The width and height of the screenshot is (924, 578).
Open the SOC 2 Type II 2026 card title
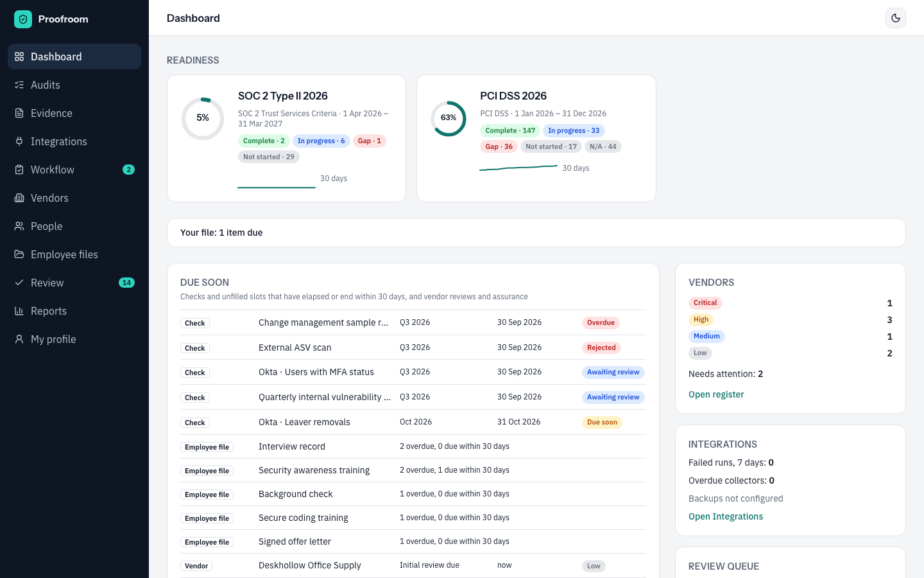click(x=283, y=96)
